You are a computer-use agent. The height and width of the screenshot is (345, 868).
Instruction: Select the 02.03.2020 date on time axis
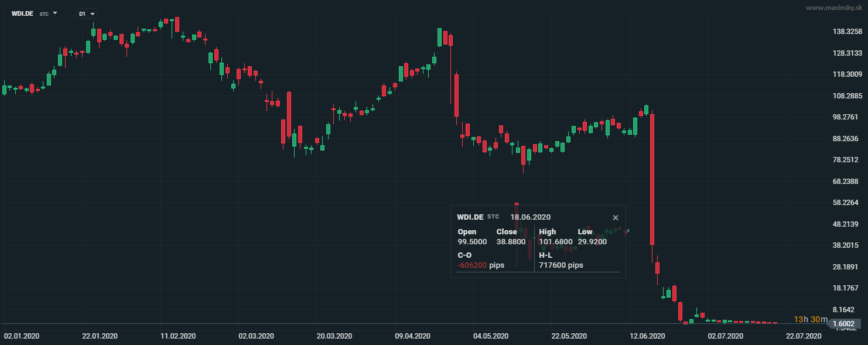pyautogui.click(x=257, y=336)
